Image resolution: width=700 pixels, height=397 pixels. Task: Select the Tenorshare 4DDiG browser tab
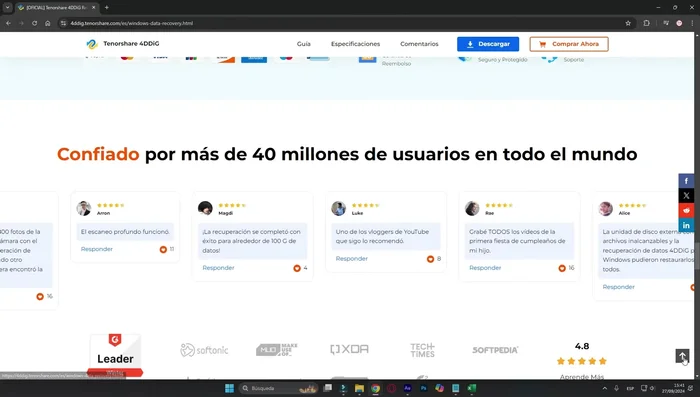tap(57, 8)
